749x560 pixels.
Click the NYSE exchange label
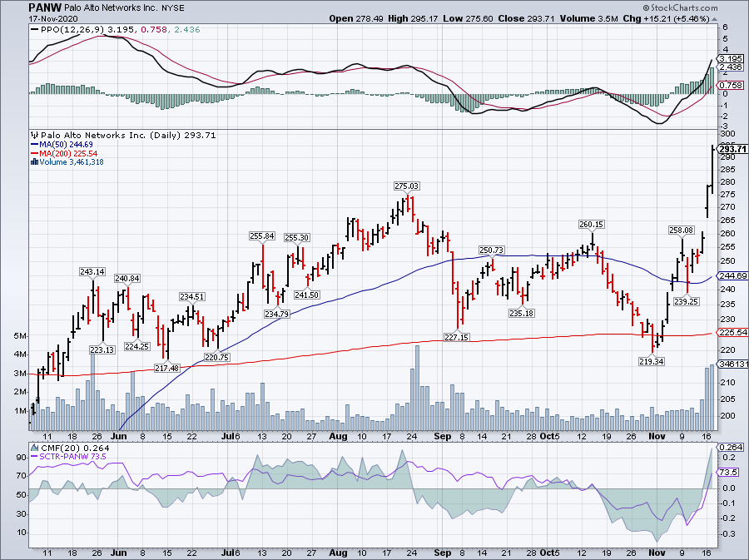point(172,8)
